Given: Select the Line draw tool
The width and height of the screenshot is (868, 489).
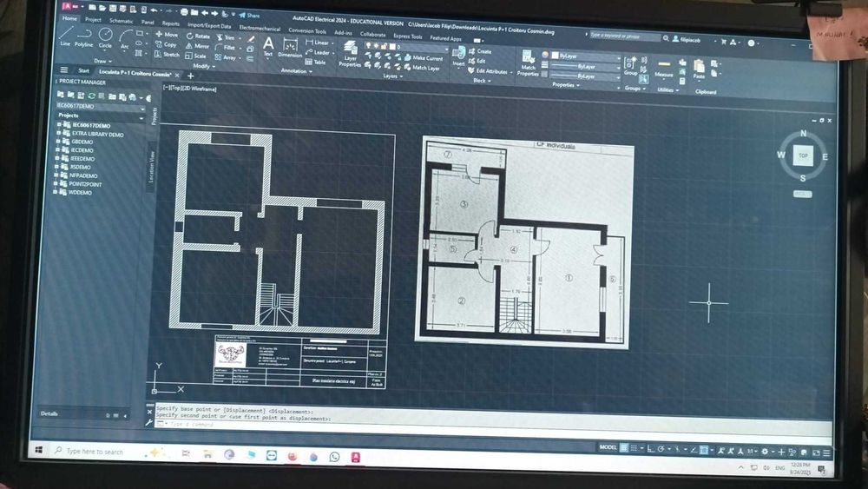Looking at the screenshot, I should (x=66, y=36).
